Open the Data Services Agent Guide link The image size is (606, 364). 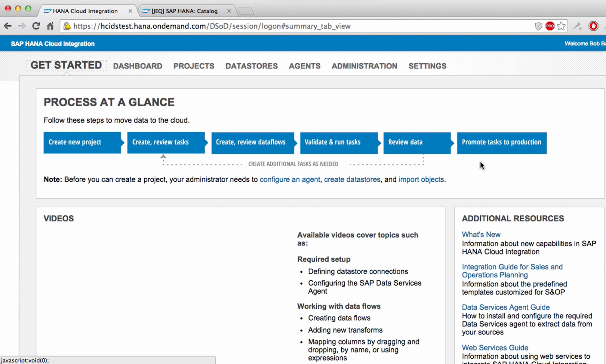coord(506,307)
